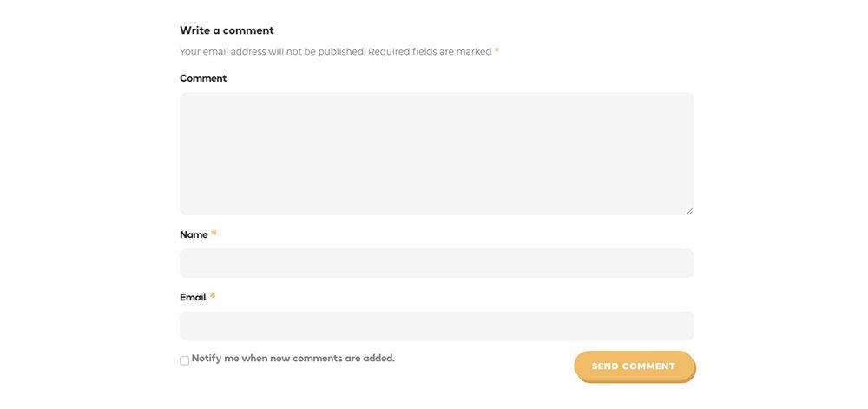Viewport: 868px width, 409px height.
Task: Click the required asterisk beside Name label
Action: pyautogui.click(x=214, y=234)
